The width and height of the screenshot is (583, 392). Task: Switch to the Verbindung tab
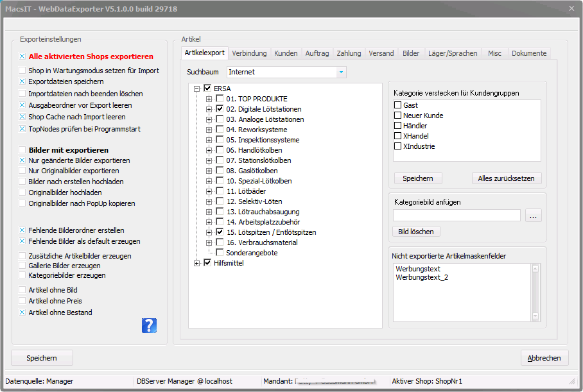[249, 53]
